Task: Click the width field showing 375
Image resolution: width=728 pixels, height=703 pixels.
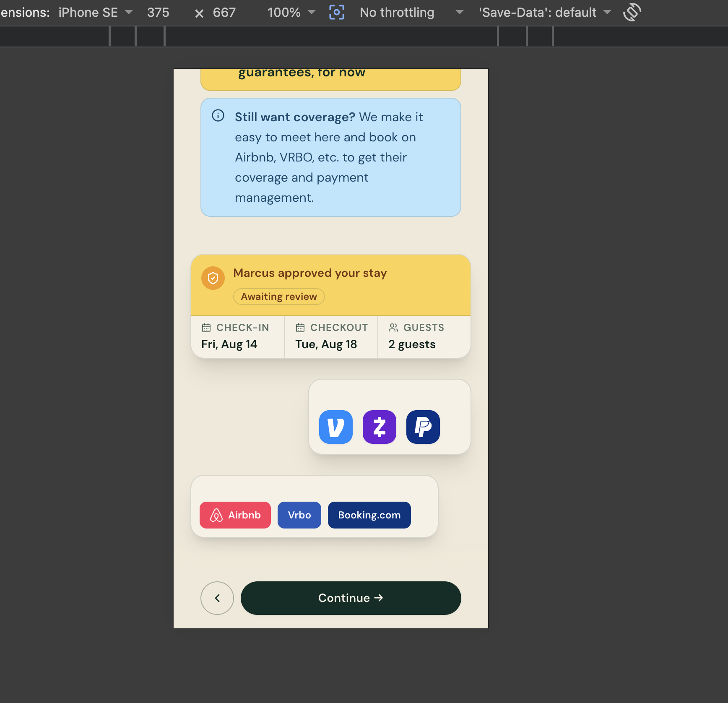Action: tap(158, 13)
